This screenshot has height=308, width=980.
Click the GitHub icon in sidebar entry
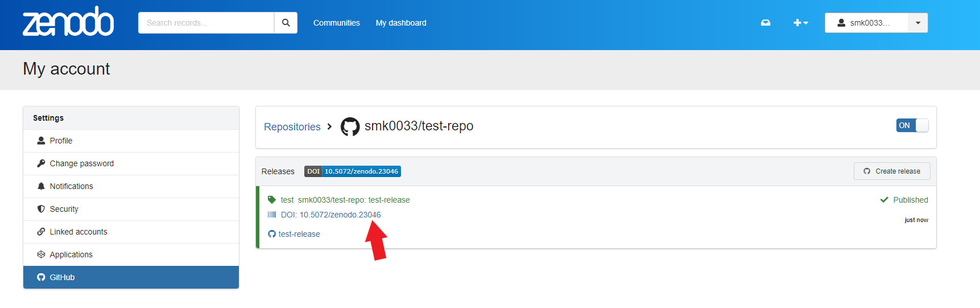coord(41,277)
